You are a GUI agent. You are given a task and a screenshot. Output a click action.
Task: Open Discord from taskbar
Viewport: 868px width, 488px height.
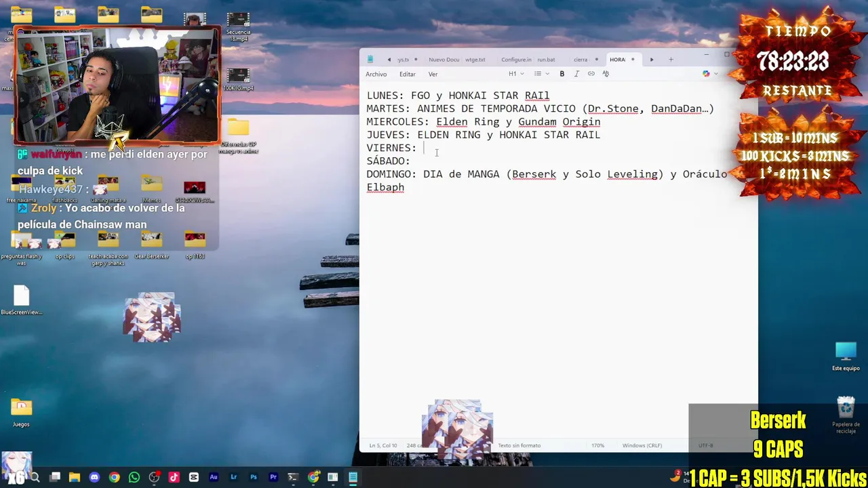point(94,477)
